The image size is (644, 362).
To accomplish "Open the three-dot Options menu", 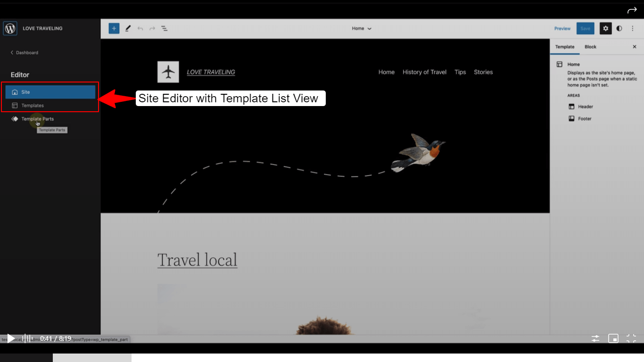I will [633, 28].
